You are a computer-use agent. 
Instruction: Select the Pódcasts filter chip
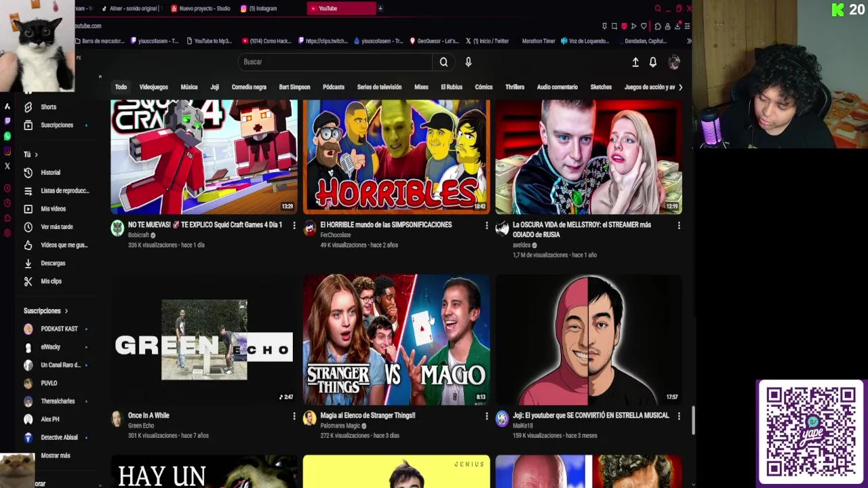[x=334, y=87]
